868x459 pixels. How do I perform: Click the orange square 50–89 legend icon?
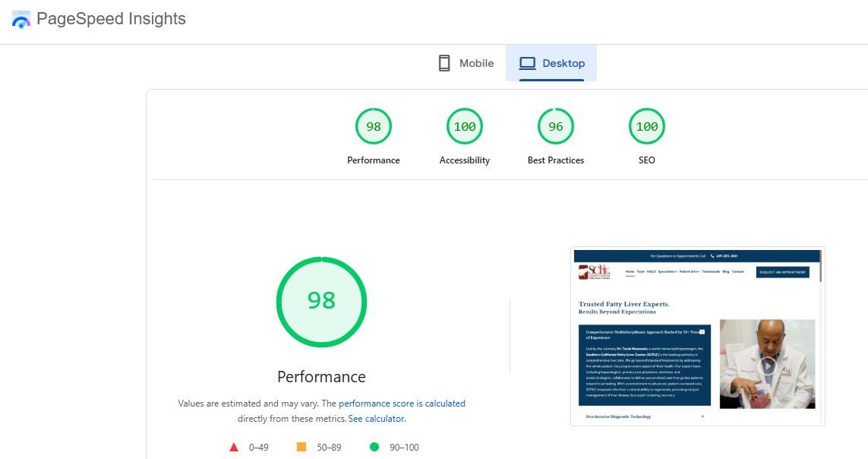[301, 447]
